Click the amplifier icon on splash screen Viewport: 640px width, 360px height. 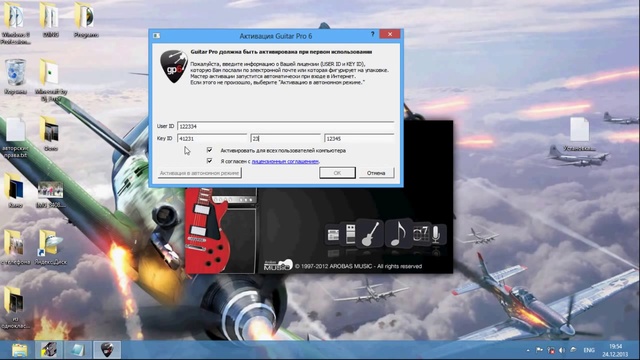coord(333,235)
